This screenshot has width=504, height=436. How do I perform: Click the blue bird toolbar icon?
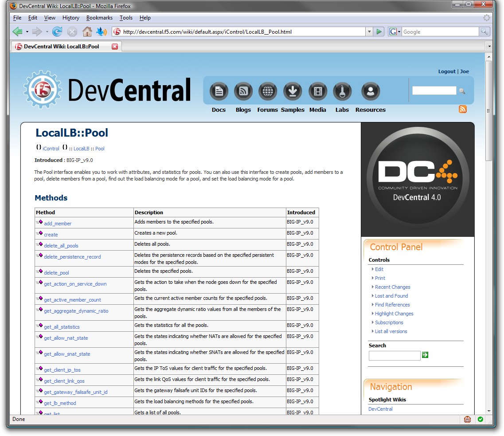tap(102, 31)
